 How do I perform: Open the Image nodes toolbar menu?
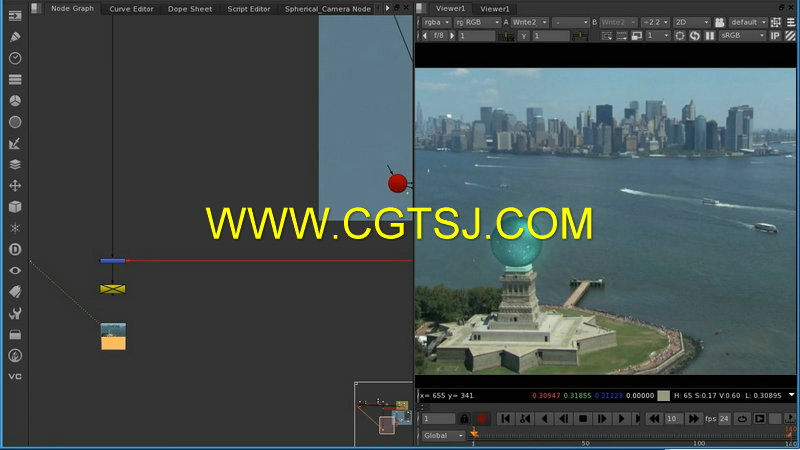(15, 16)
